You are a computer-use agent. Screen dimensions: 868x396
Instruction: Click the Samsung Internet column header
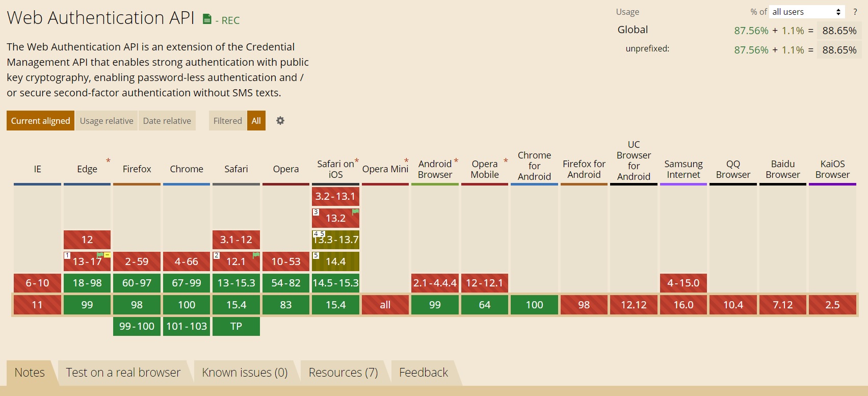coord(683,169)
